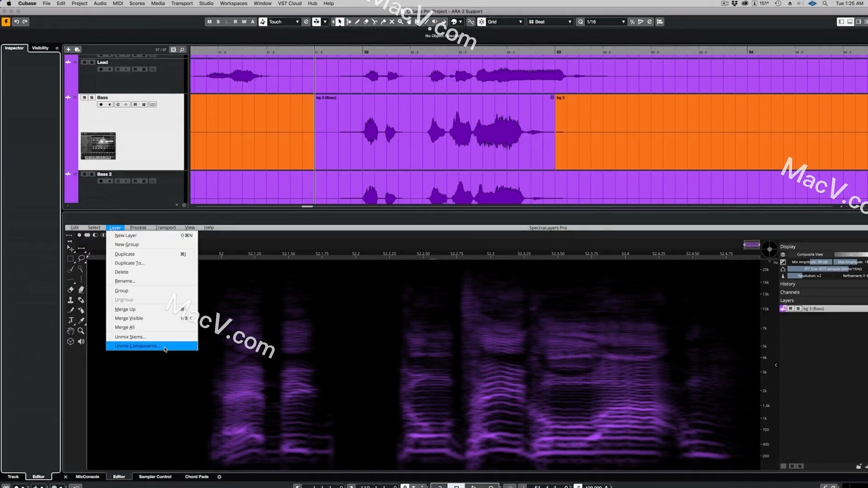This screenshot has width=868, height=488.
Task: Select the SpectraLayers healing bandage tool
Action: (81, 300)
